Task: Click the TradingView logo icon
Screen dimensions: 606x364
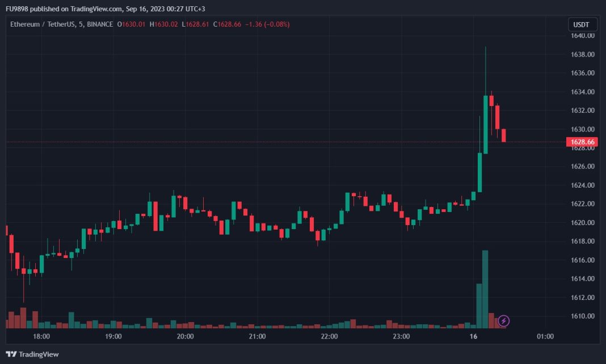Action: (x=11, y=354)
